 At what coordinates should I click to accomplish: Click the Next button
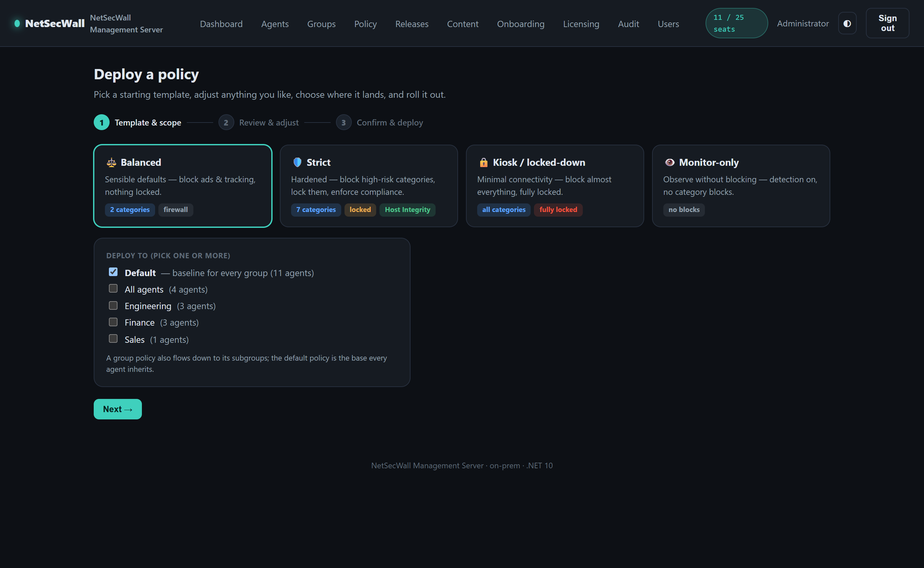117,409
